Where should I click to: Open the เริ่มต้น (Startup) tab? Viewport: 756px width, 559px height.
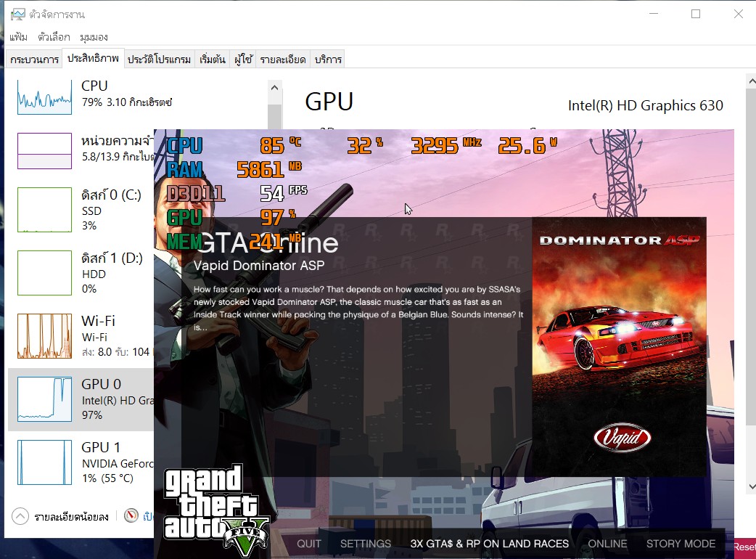coord(213,60)
